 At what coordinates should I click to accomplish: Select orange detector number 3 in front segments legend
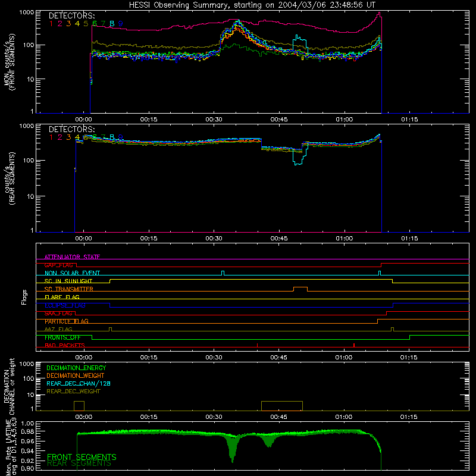[x=68, y=24]
